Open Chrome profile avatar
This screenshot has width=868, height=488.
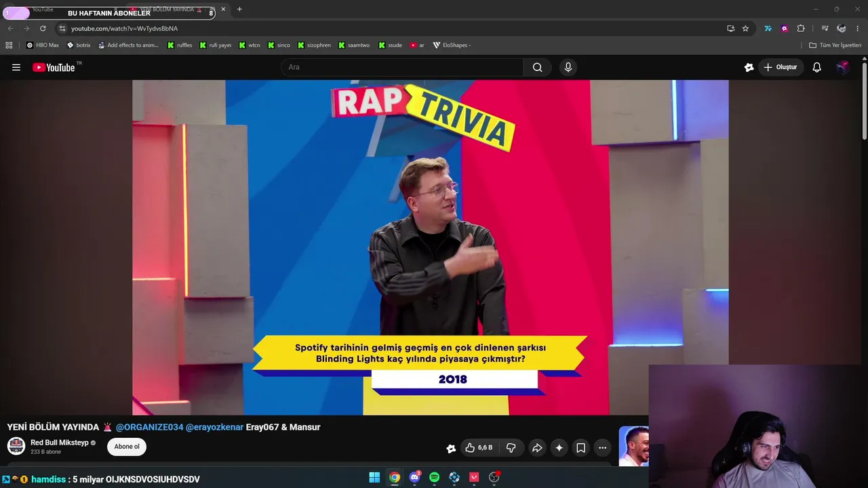coord(842,28)
